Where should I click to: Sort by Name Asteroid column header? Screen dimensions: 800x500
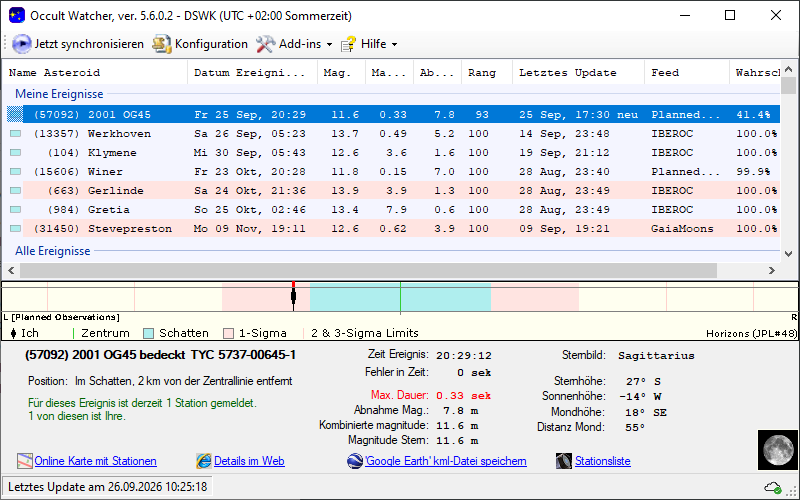coord(95,72)
